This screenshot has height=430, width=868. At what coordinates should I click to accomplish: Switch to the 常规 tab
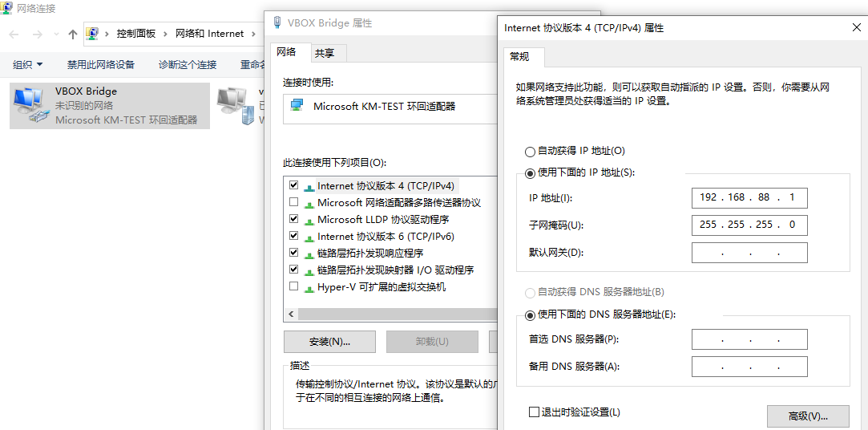click(524, 56)
